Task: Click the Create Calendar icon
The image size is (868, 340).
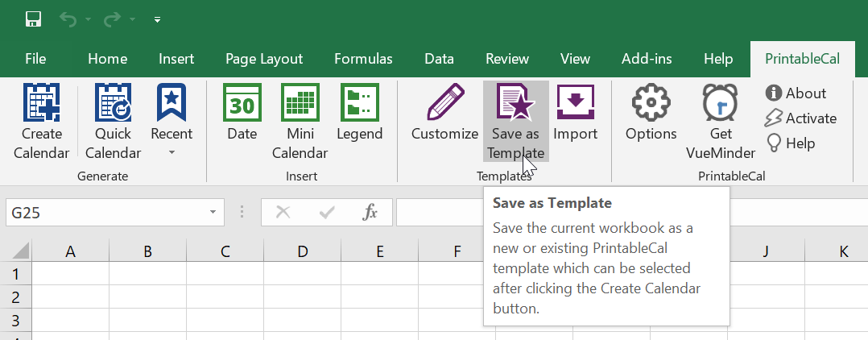Action: tap(41, 103)
